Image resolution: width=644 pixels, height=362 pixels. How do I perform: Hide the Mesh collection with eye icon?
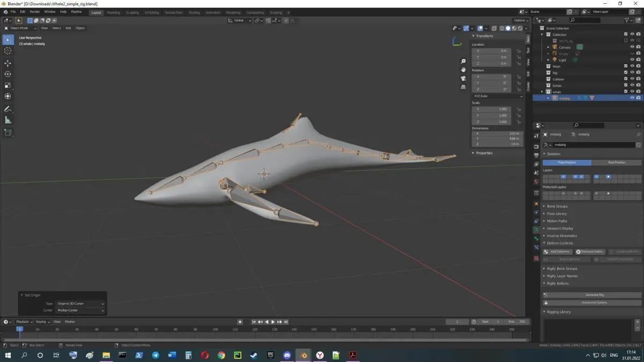tap(632, 67)
